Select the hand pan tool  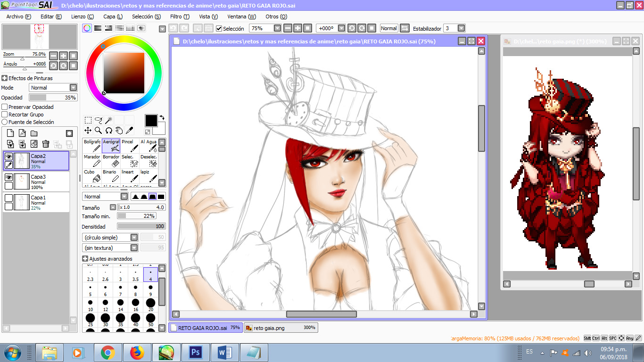point(119,131)
